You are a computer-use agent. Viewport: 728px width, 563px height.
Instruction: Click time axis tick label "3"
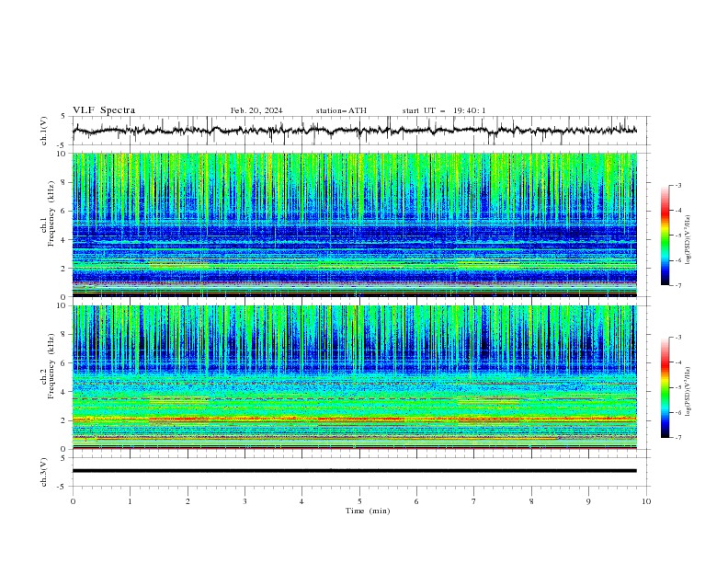[x=245, y=501]
